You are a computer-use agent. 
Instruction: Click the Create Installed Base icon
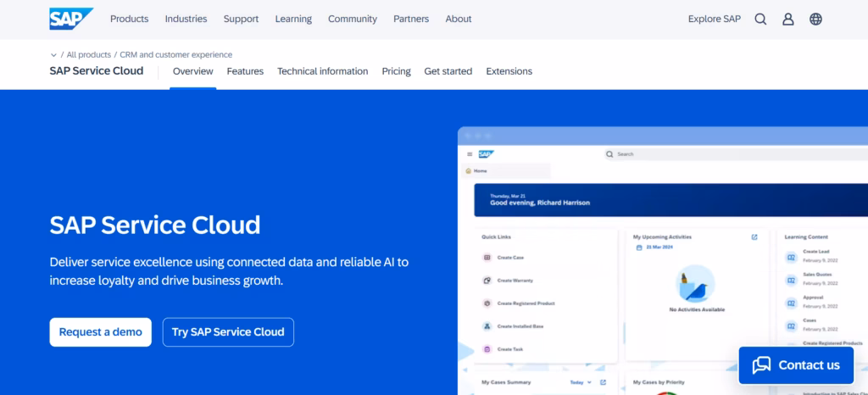(x=487, y=326)
